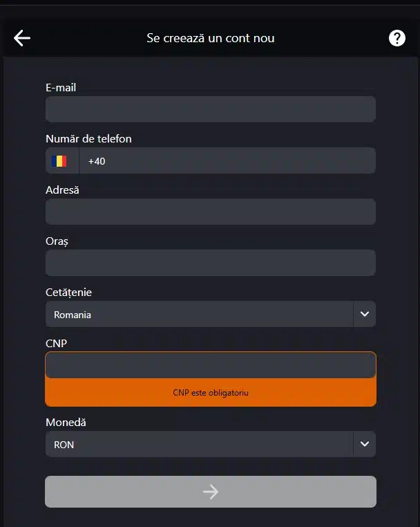The image size is (420, 527).
Task: Click the Cetățenie label text
Action: [x=68, y=293]
